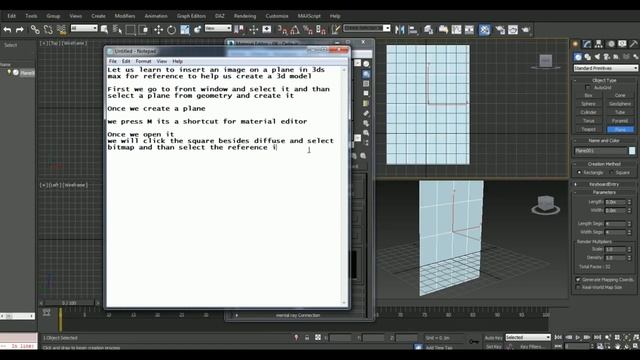Screen dimensions: 640x360
Task: Open the Graph Editors menu
Action: coord(191,16)
